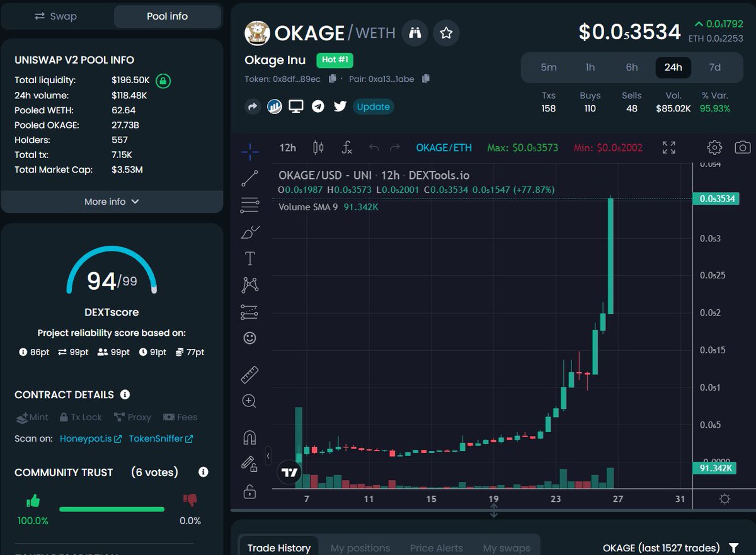
Task: Open the Fibonacci retracement tool
Action: (x=249, y=205)
